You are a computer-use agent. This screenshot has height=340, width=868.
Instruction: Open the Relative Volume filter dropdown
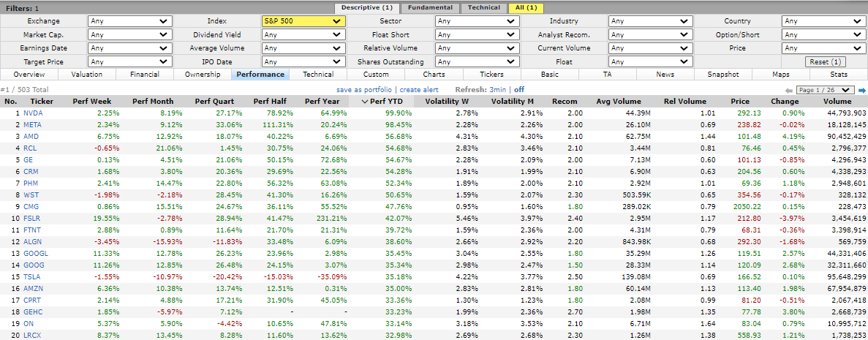pos(478,48)
